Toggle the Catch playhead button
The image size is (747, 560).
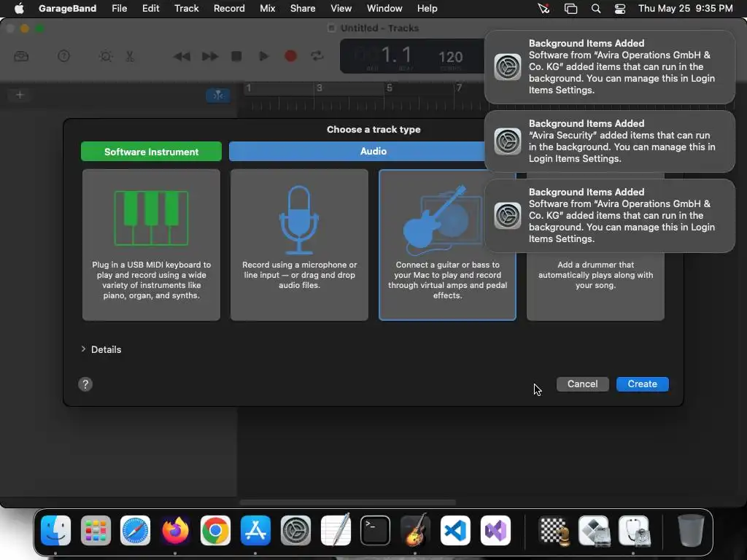click(x=218, y=96)
